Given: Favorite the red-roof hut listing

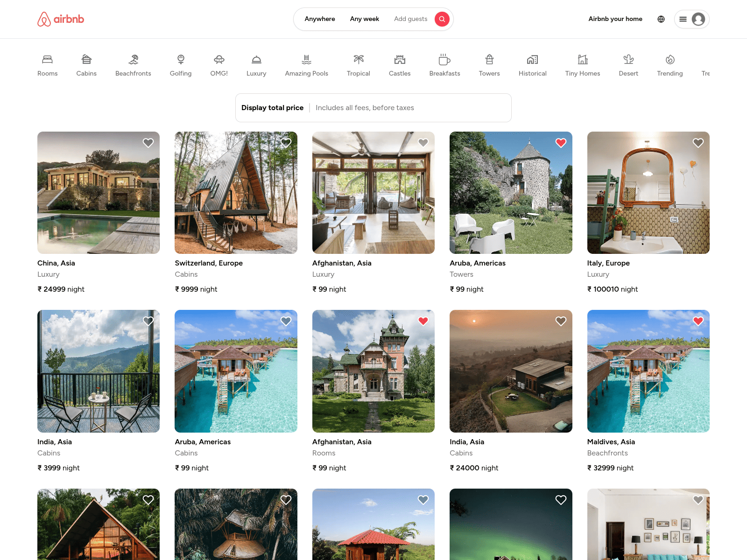Looking at the screenshot, I should pyautogui.click(x=423, y=500).
